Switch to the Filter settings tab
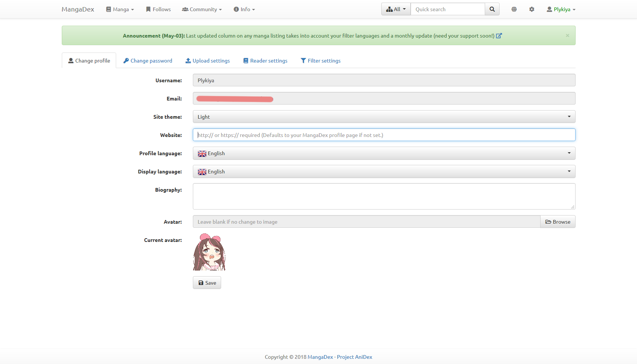 tap(321, 61)
